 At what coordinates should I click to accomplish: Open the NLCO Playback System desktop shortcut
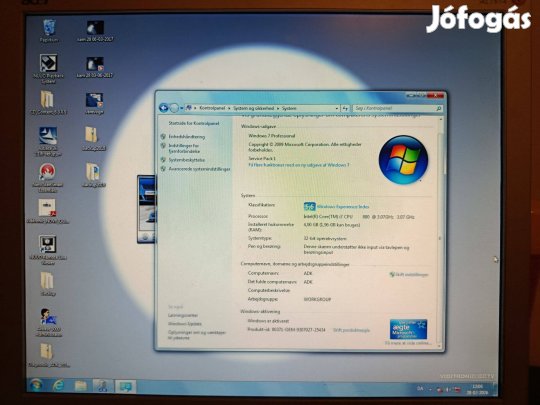point(48,69)
